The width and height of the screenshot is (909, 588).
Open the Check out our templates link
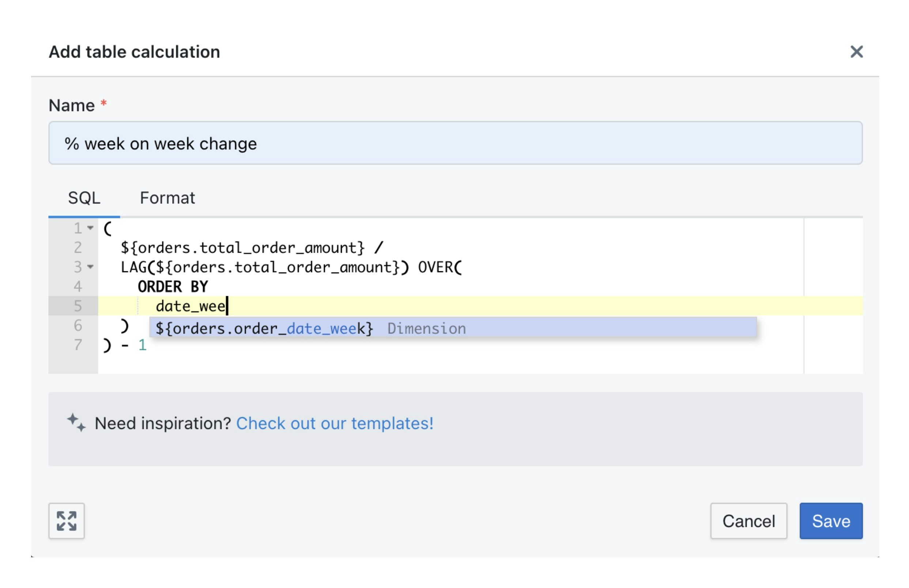[x=335, y=423]
